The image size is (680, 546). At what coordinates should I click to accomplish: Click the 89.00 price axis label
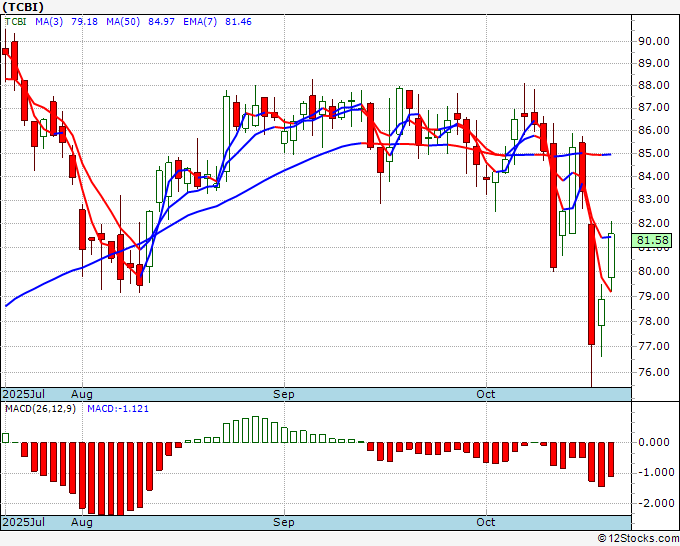pyautogui.click(x=654, y=63)
